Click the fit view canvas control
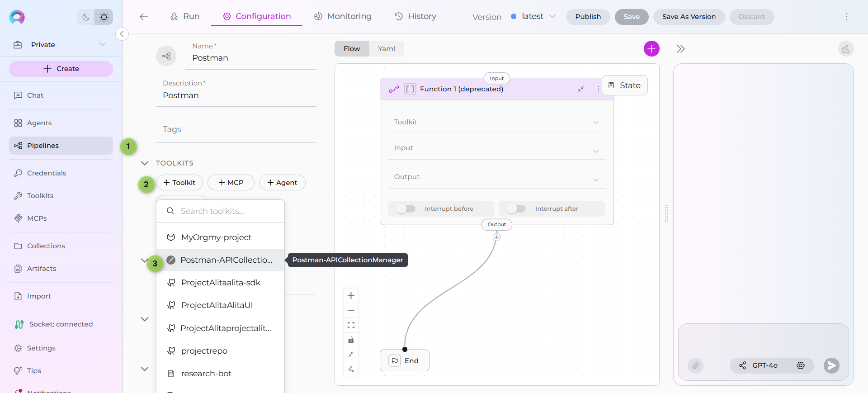Viewport: 868px width, 393px height. tap(351, 325)
